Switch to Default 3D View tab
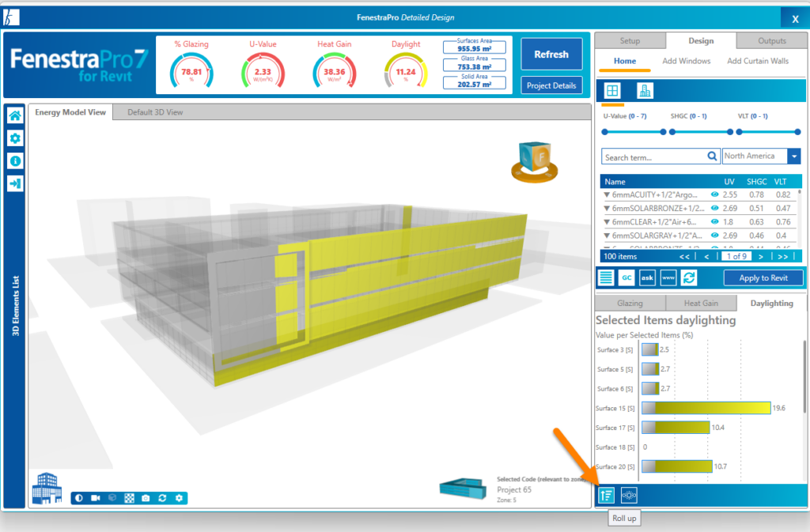Screen dimensions: 810x532 pyautogui.click(x=155, y=112)
